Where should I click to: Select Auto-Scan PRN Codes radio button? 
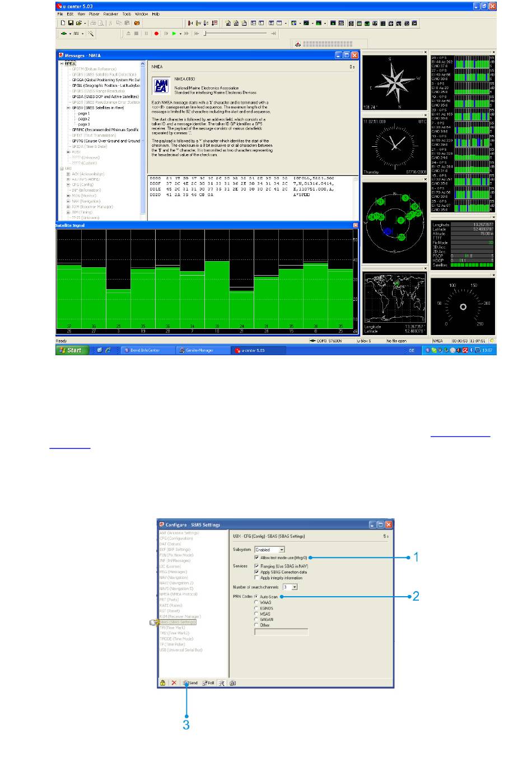[256, 597]
